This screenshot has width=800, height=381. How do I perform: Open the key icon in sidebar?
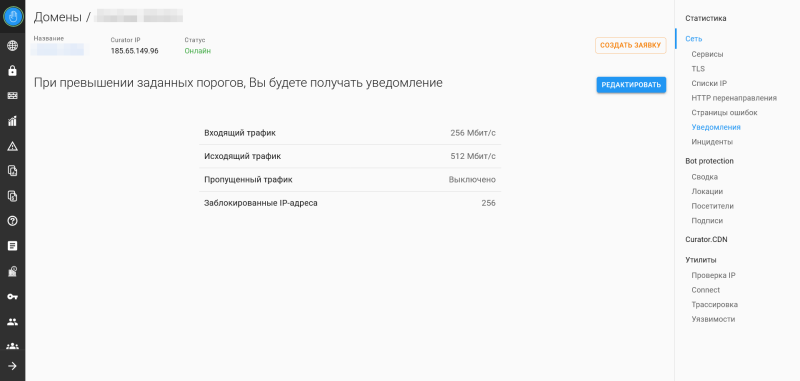13,296
